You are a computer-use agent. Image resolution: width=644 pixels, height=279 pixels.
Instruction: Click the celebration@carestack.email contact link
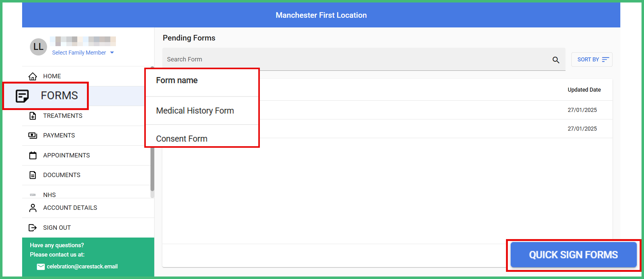coord(82,267)
